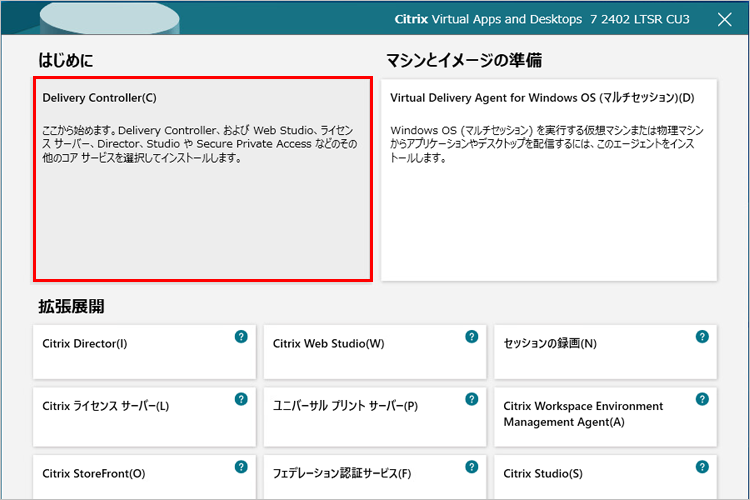Select Citrix Workspace Environment Management Agent(A)
This screenshot has width=750, height=500.
coord(590,416)
